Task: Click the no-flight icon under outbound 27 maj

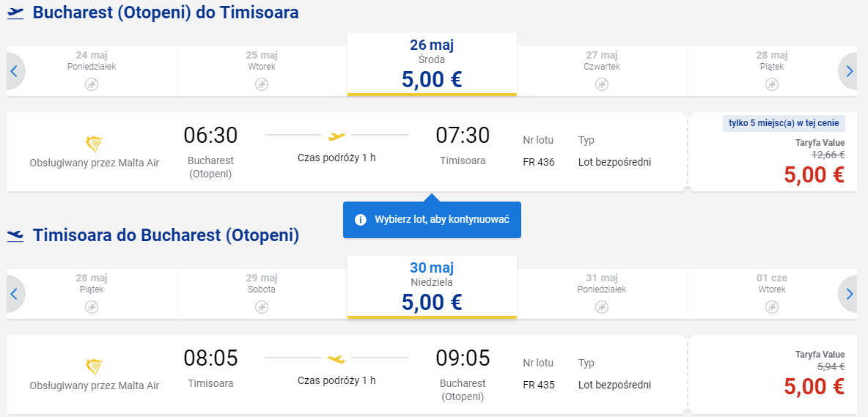Action: tap(602, 84)
